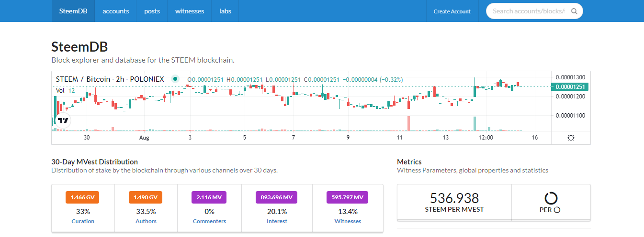Open the Witnesses distribution link
Viewport: 644px width, 237px height.
coord(348,221)
